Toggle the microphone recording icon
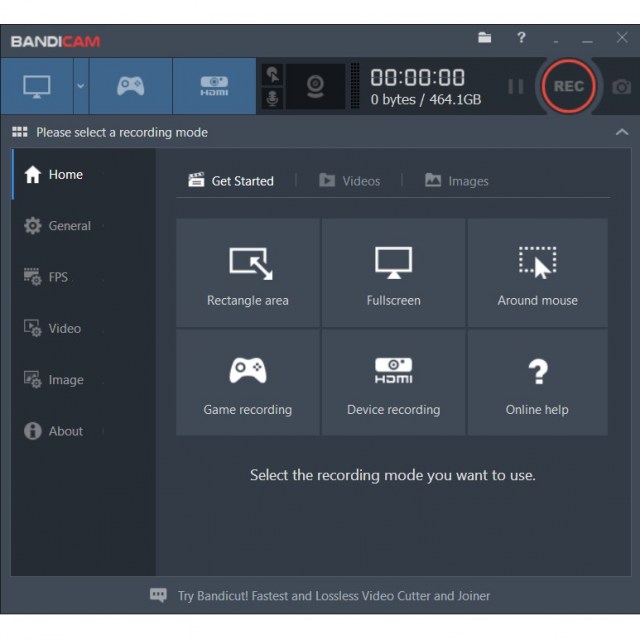 pos(272,98)
